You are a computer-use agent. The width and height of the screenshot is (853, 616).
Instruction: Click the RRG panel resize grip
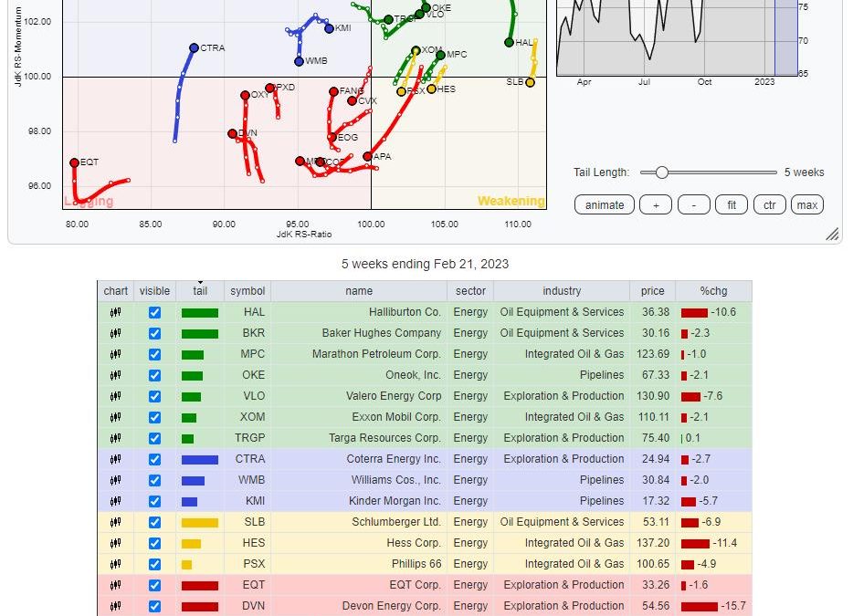click(x=832, y=234)
